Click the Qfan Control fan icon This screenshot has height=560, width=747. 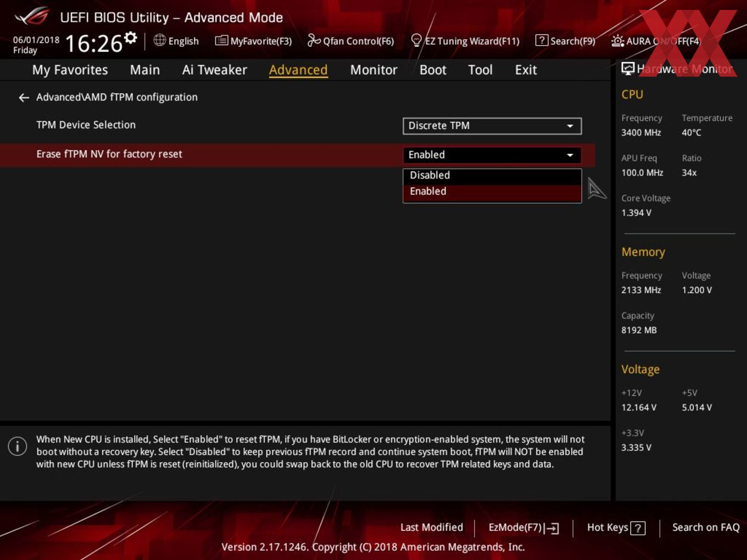314,40
